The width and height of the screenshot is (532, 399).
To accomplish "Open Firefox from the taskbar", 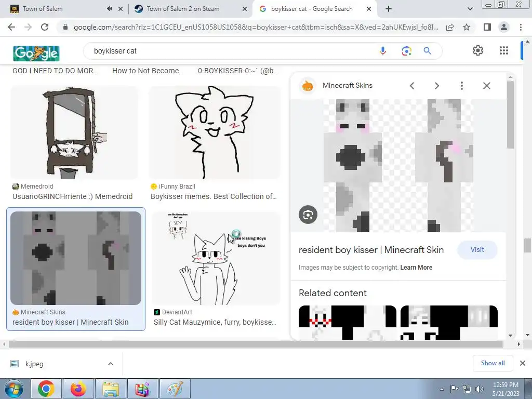I will coord(78,389).
